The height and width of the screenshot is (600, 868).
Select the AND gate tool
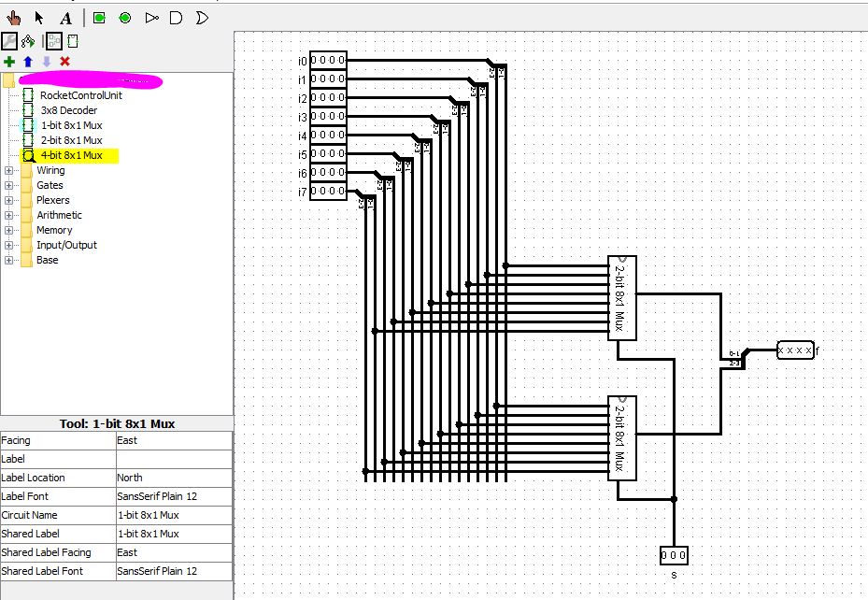[176, 19]
